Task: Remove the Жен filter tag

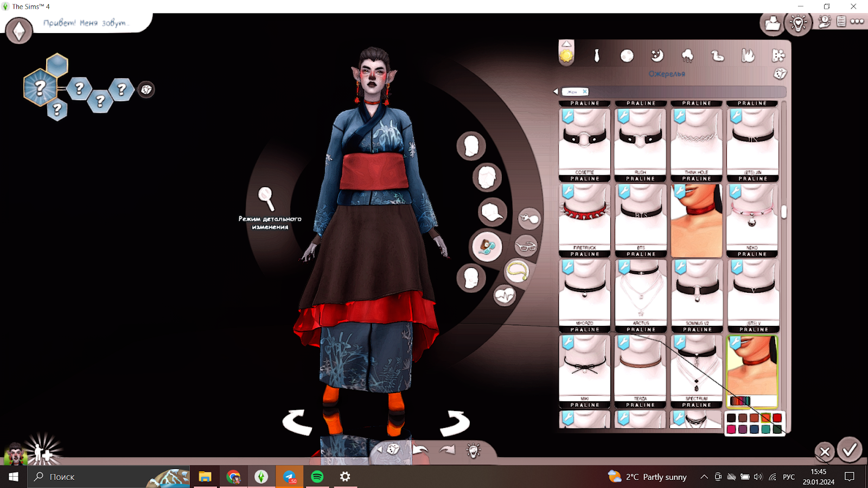Action: 585,92
